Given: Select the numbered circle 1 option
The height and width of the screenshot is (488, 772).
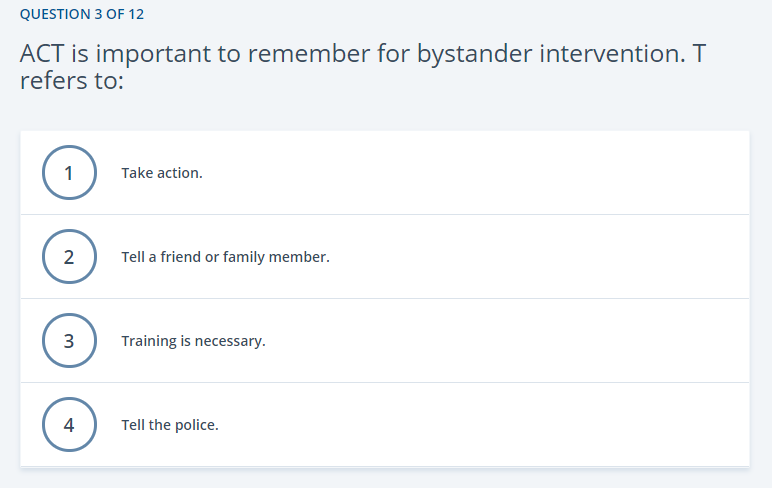Looking at the screenshot, I should 69,172.
